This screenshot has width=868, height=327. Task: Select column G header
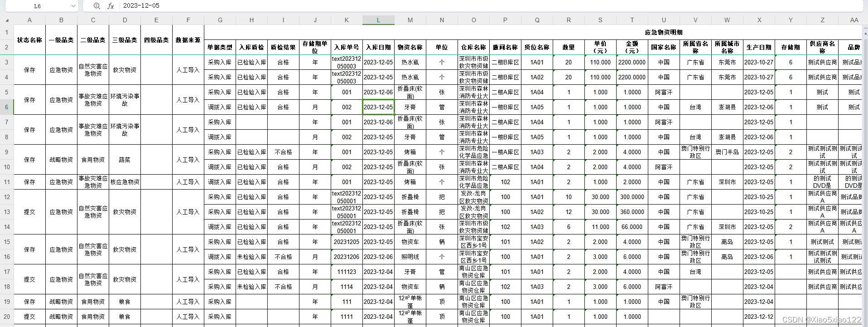tap(220, 20)
